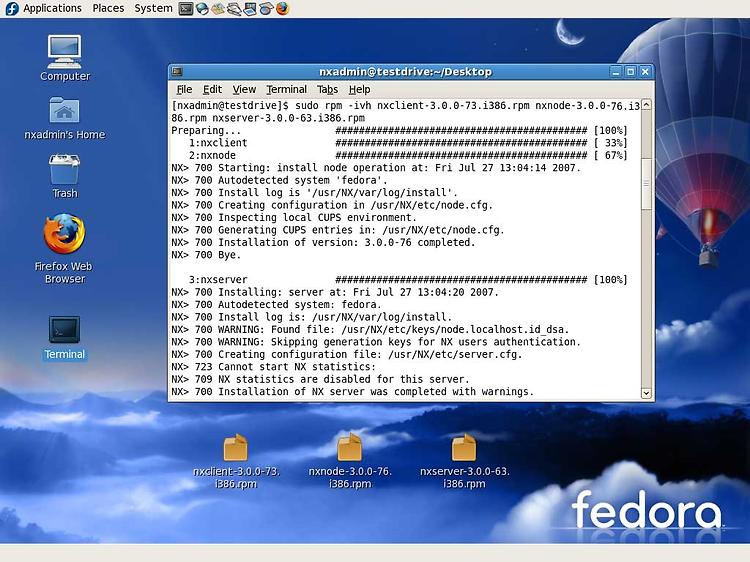This screenshot has width=750, height=562.
Task: Close the terminal window
Action: [x=645, y=72]
